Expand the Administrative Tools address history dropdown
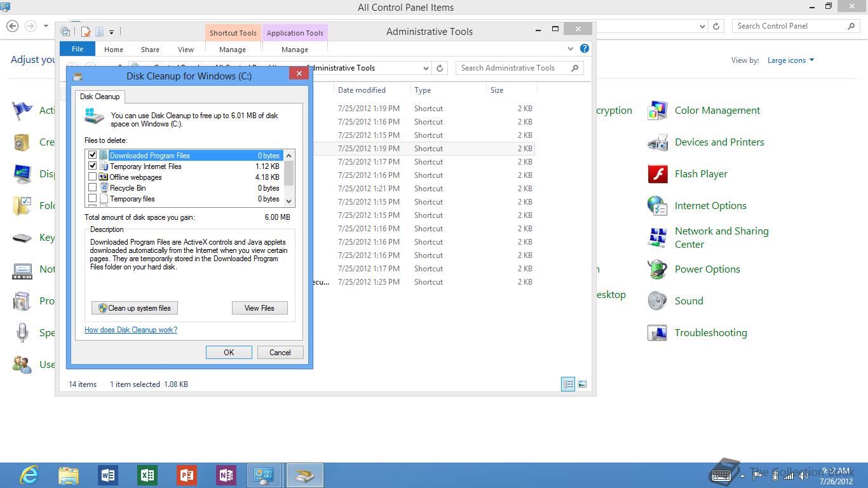 (426, 68)
